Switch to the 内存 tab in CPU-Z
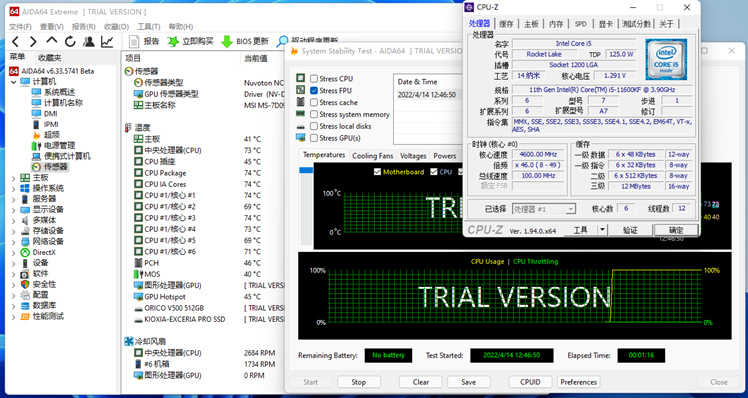 (x=556, y=24)
